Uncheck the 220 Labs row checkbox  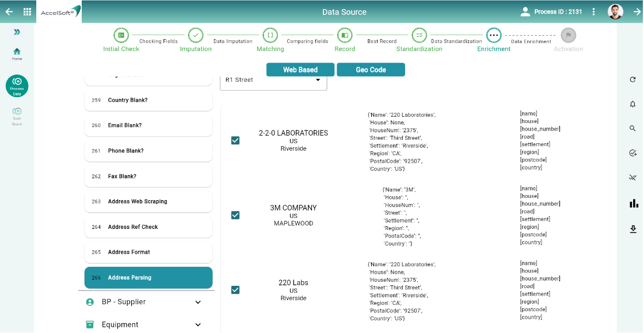point(235,290)
